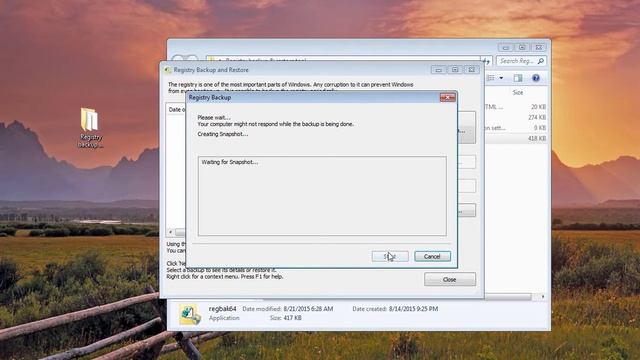
Task: Maximize the Registry Backup and Restore window
Action: [x=455, y=70]
